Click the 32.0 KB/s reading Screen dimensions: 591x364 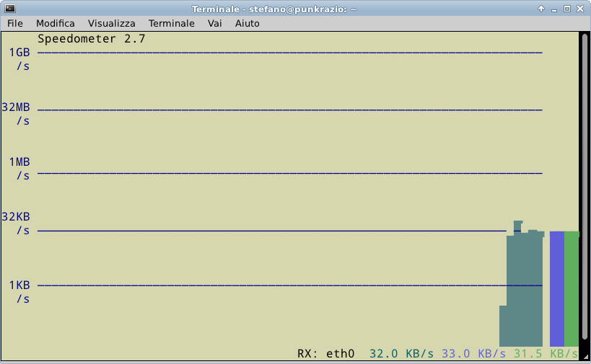tap(401, 353)
